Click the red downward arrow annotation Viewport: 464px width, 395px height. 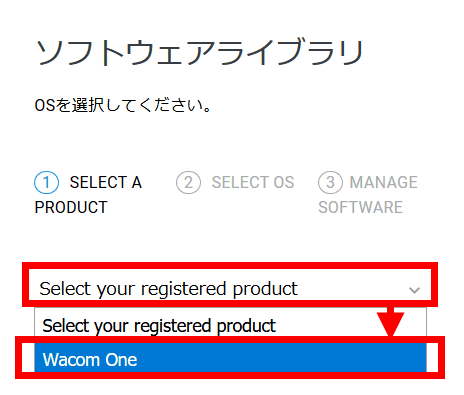pyautogui.click(x=391, y=321)
